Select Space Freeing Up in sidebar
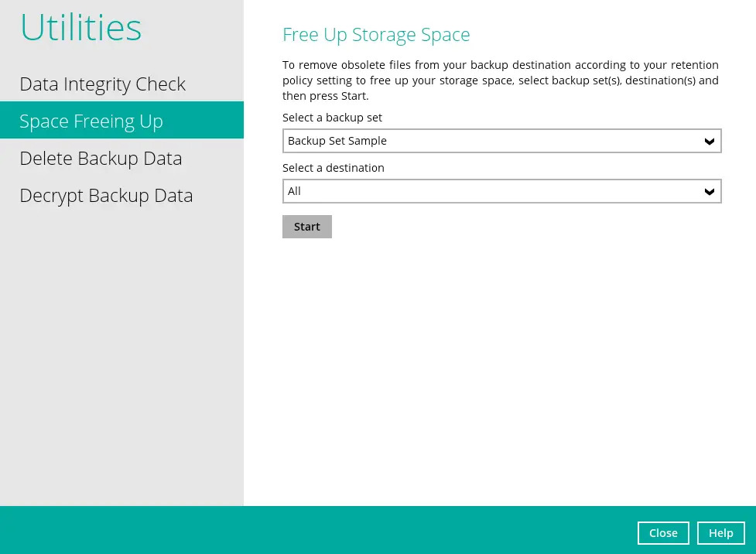Screen dimensions: 756x554 (x=91, y=121)
